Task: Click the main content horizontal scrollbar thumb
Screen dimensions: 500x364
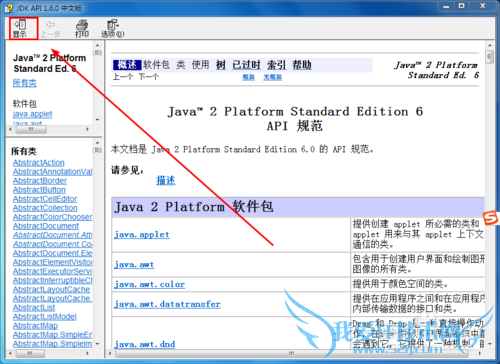Action: 291,353
